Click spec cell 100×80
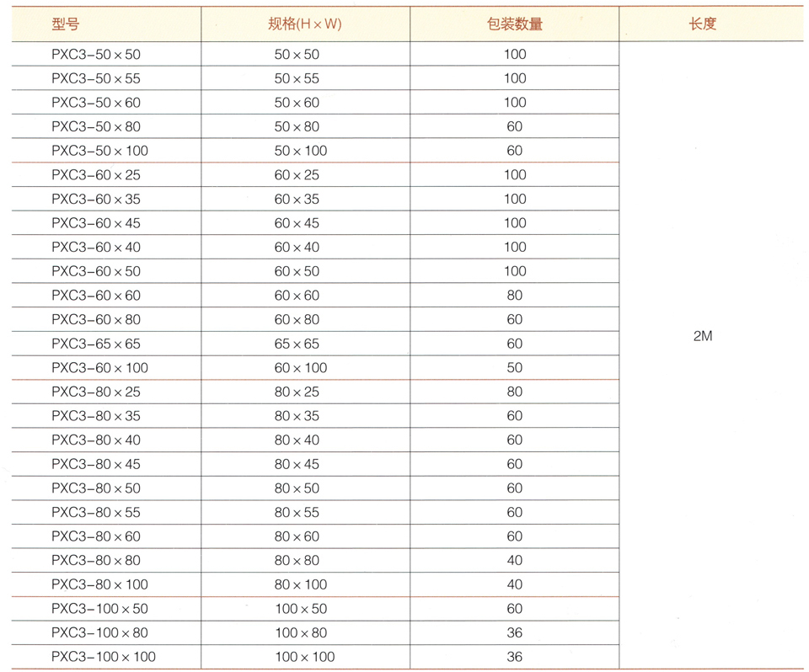Screen dimensions: 809x672 [302, 632]
